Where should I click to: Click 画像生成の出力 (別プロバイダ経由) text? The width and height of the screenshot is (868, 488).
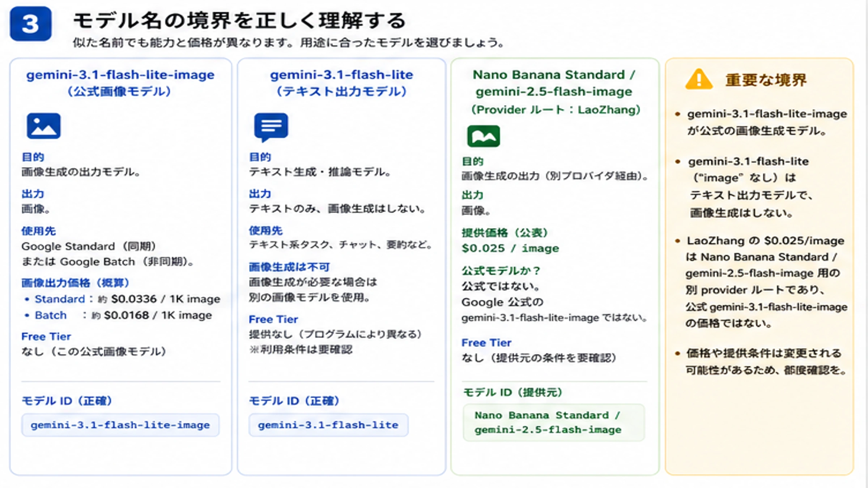[x=555, y=176]
